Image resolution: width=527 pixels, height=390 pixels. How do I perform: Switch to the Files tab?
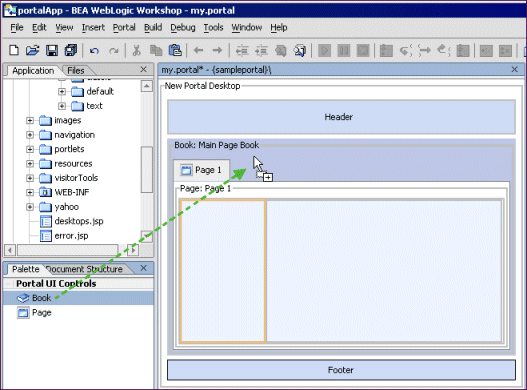click(76, 71)
